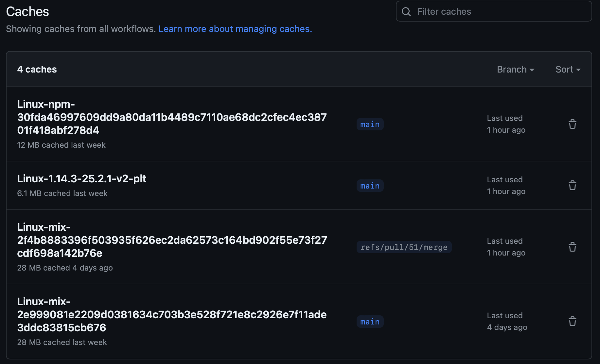
Task: Open Learn more about managing caches link
Action: (x=235, y=29)
